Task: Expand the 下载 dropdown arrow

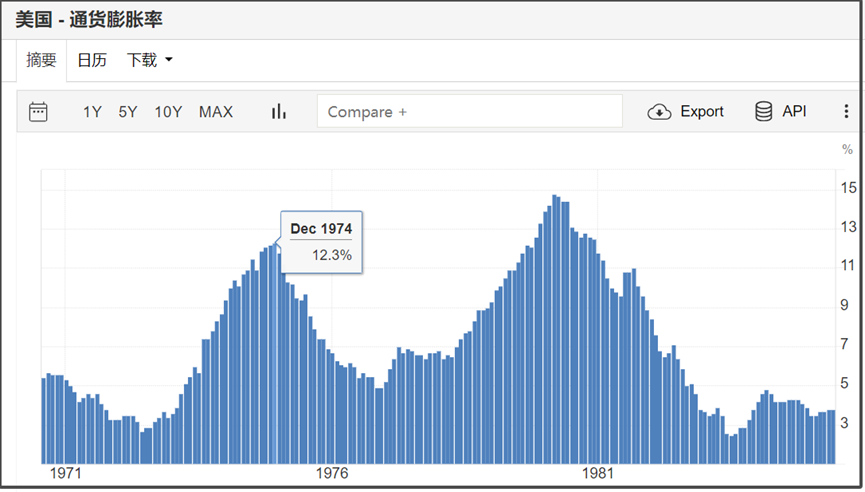Action: click(169, 60)
